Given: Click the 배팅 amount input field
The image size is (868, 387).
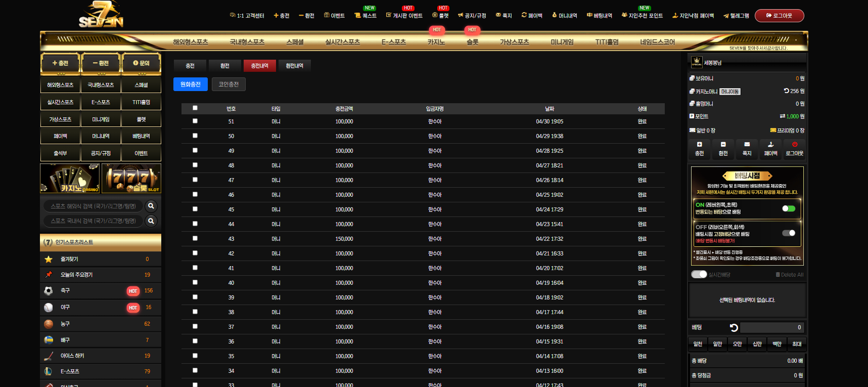Looking at the screenshot, I should pos(772,327).
